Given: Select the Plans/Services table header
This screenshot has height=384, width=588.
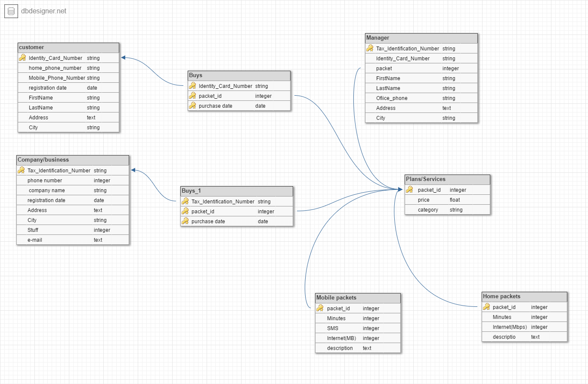Looking at the screenshot, I should 448,179.
